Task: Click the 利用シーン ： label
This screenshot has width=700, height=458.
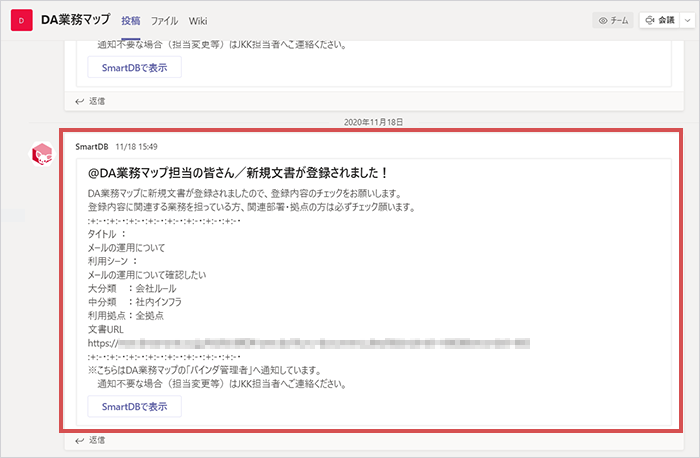Action: click(x=113, y=261)
